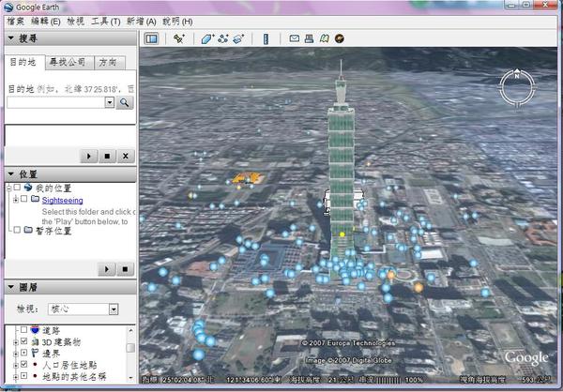Select the Add Path tool
This screenshot has width=563, height=392.
(x=223, y=38)
